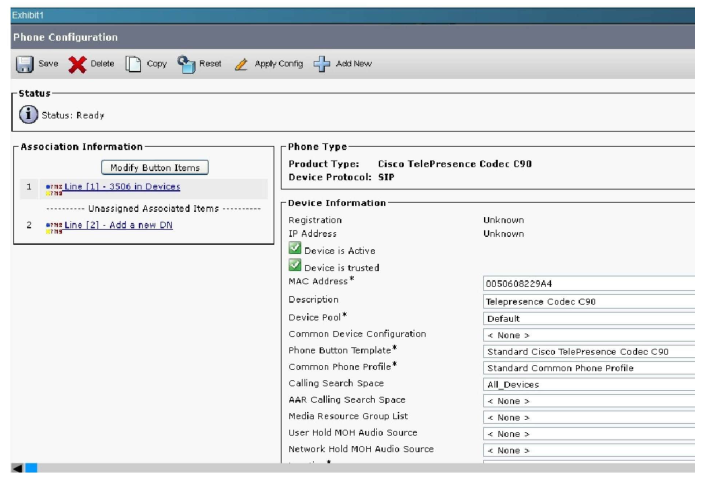The width and height of the screenshot is (704, 478).
Task: Click the Delete toolbar label
Action: [102, 64]
